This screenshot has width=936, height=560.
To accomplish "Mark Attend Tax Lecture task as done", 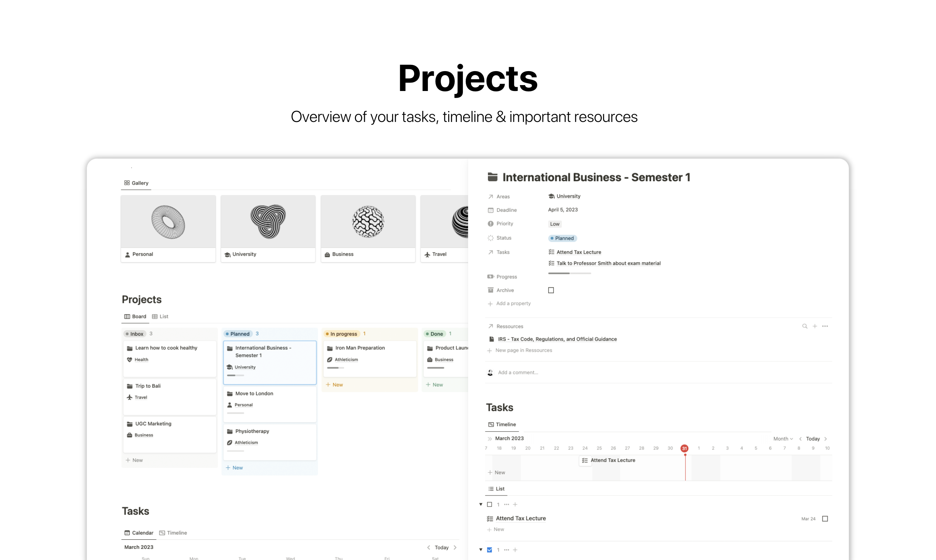I will (x=825, y=519).
